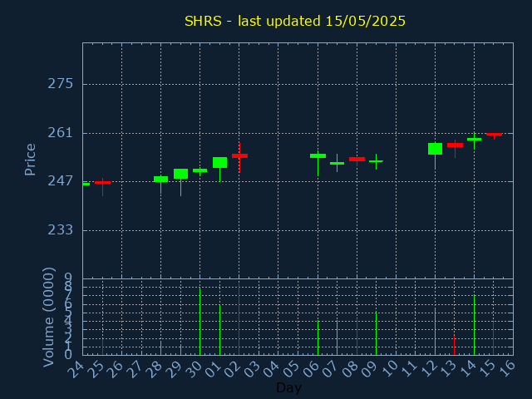The image size is (532, 399).
Task: Click the green volume bar for day 28
Action: pyautogui.click(x=160, y=348)
